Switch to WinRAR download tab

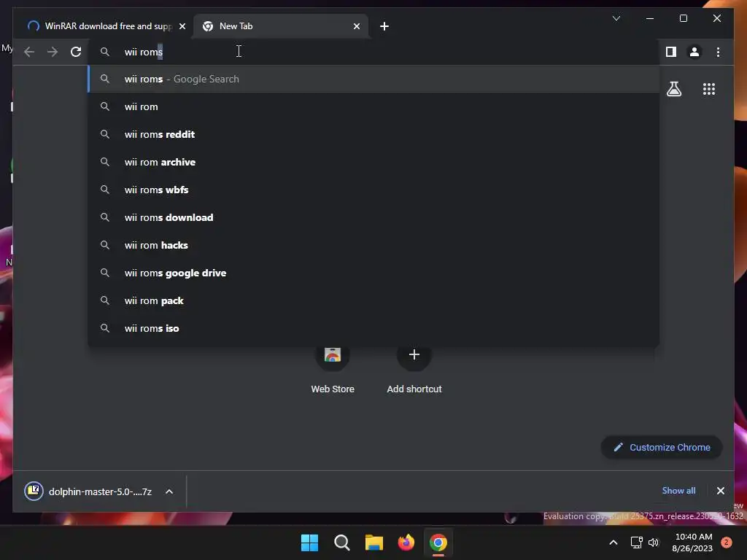pyautogui.click(x=102, y=26)
